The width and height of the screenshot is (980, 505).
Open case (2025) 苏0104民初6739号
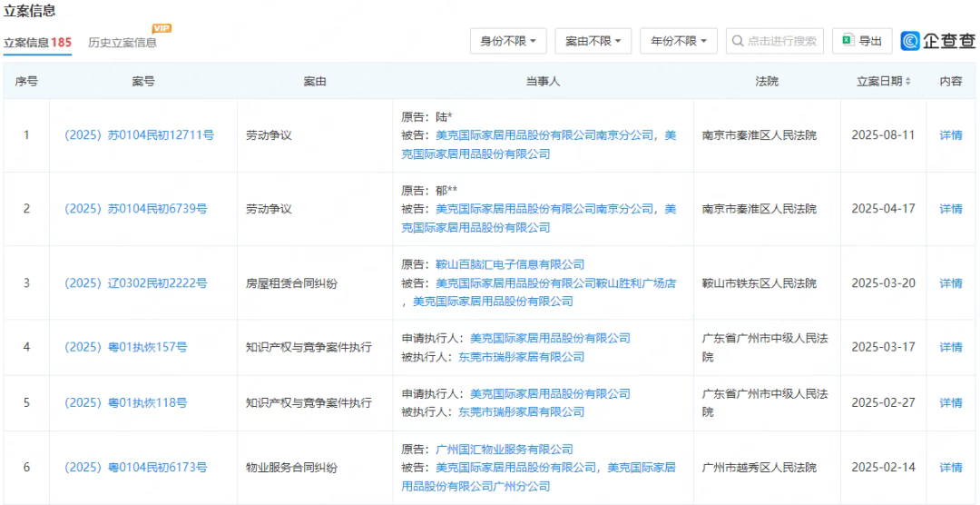(x=135, y=209)
